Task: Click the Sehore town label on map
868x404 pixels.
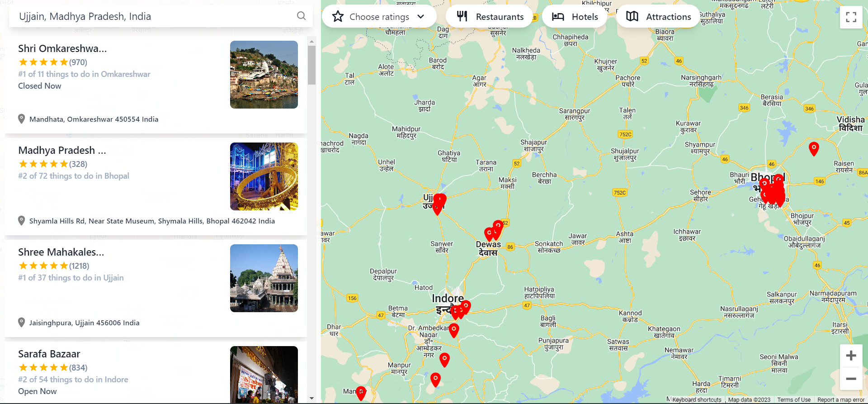Action: [700, 195]
